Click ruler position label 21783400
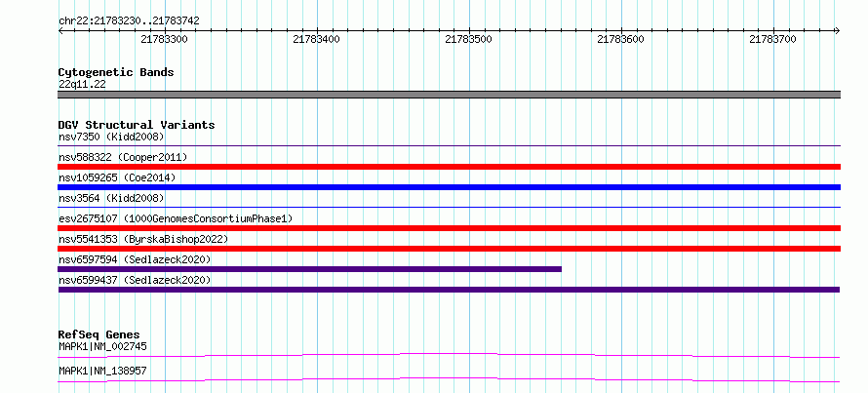 pyautogui.click(x=317, y=39)
